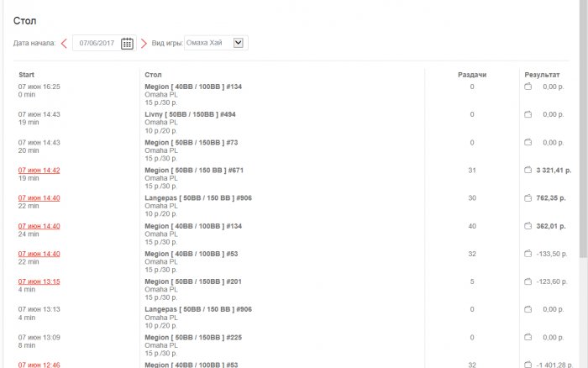588x368 pixels.
Task: Click wallet icon in Langepas #906 13:13 row
Action: 528,309
